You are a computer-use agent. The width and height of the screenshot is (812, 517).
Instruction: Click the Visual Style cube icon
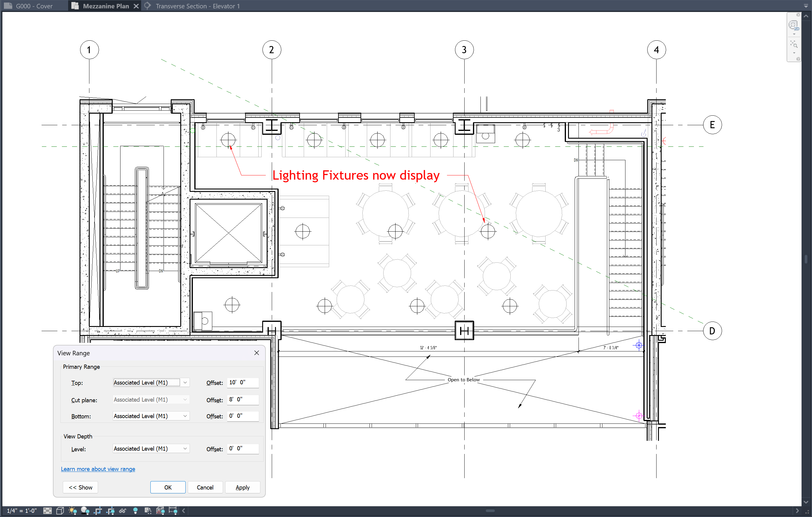point(60,511)
